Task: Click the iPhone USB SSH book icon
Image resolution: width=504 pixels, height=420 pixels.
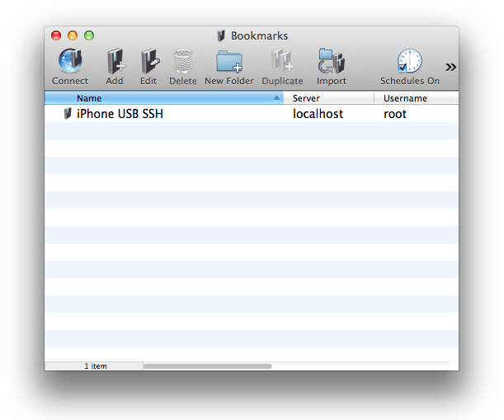Action: (68, 114)
